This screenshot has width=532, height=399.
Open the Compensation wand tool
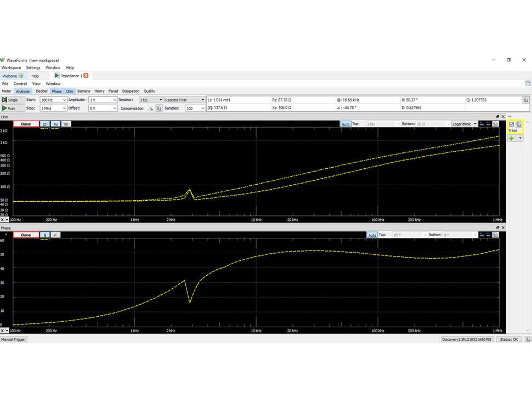[x=151, y=109]
